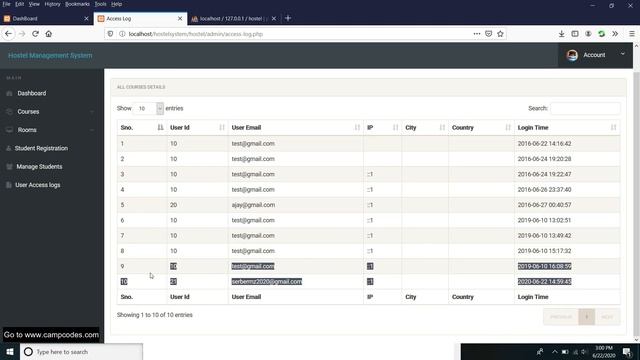This screenshot has width=640, height=360.
Task: Open the Bookmarks menu
Action: pyautogui.click(x=77, y=4)
